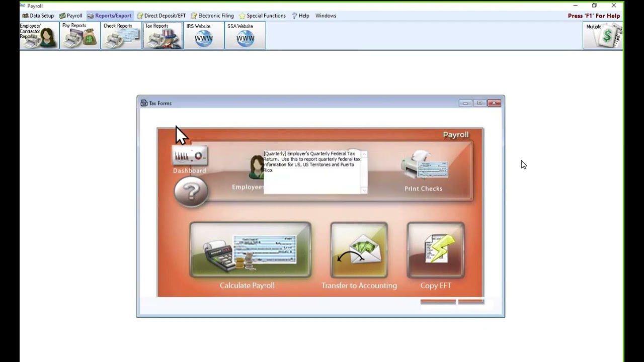The width and height of the screenshot is (644, 362).
Task: Click the up arrow on the description scrollbar
Action: tap(364, 153)
